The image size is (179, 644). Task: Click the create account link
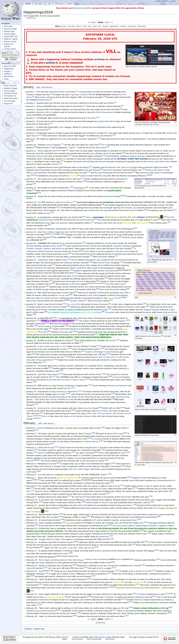click(161, 1)
